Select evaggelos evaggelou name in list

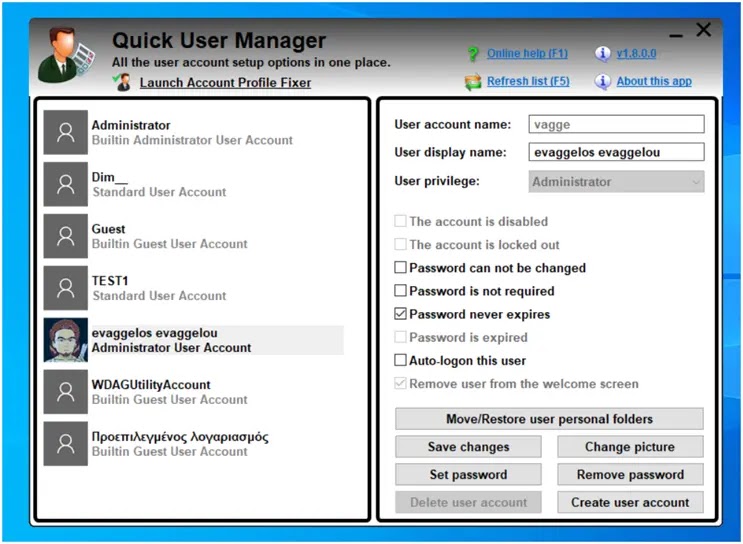(x=154, y=333)
